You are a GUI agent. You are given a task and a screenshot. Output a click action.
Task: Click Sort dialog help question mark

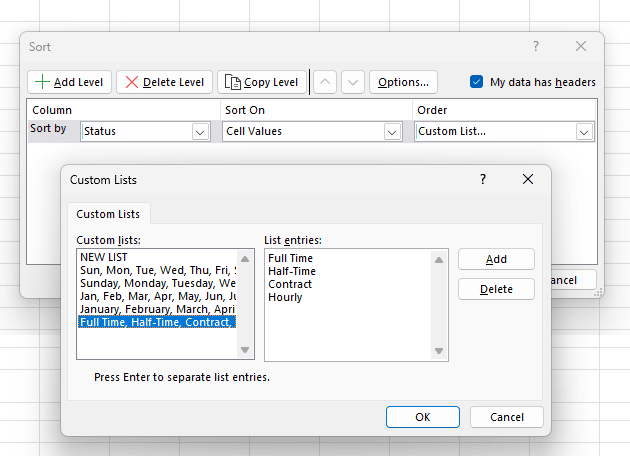tap(536, 46)
